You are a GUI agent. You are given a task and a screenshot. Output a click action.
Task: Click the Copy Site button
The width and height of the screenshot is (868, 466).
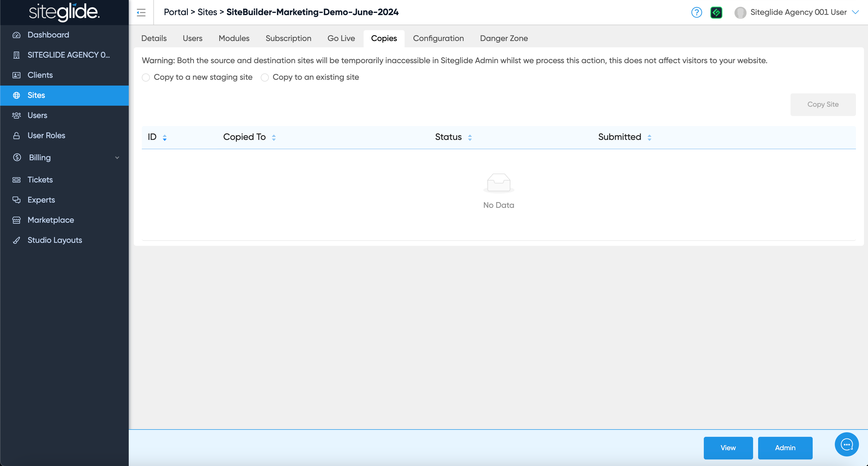822,104
